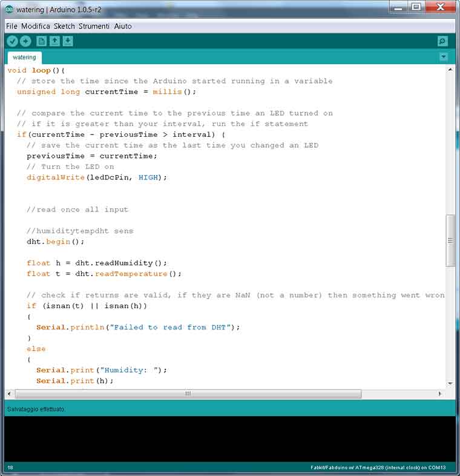Click the horizontal scrollbar thumb

[188, 394]
